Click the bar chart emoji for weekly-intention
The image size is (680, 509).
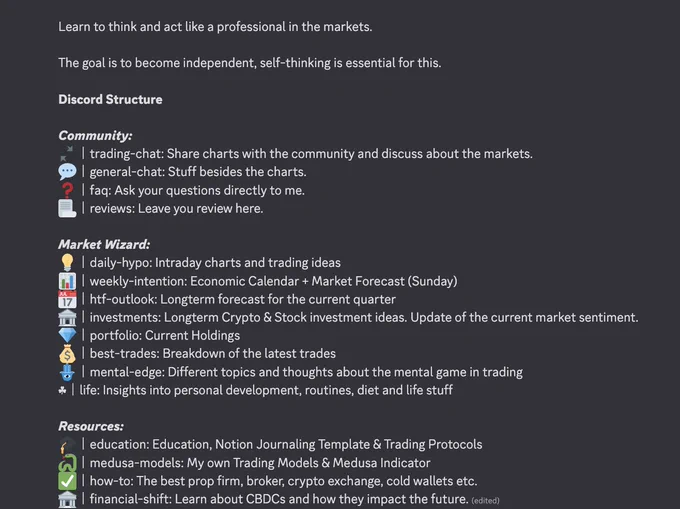coord(67,281)
